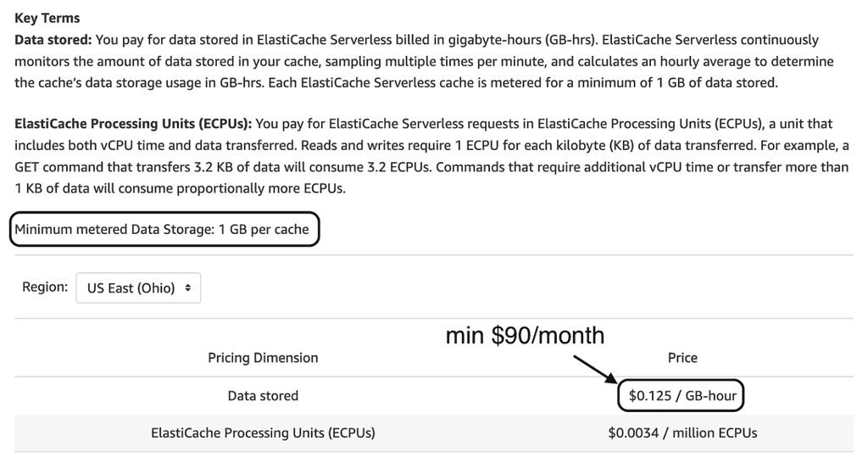Click the Price column header
The height and width of the screenshot is (463, 868).
[x=682, y=358]
